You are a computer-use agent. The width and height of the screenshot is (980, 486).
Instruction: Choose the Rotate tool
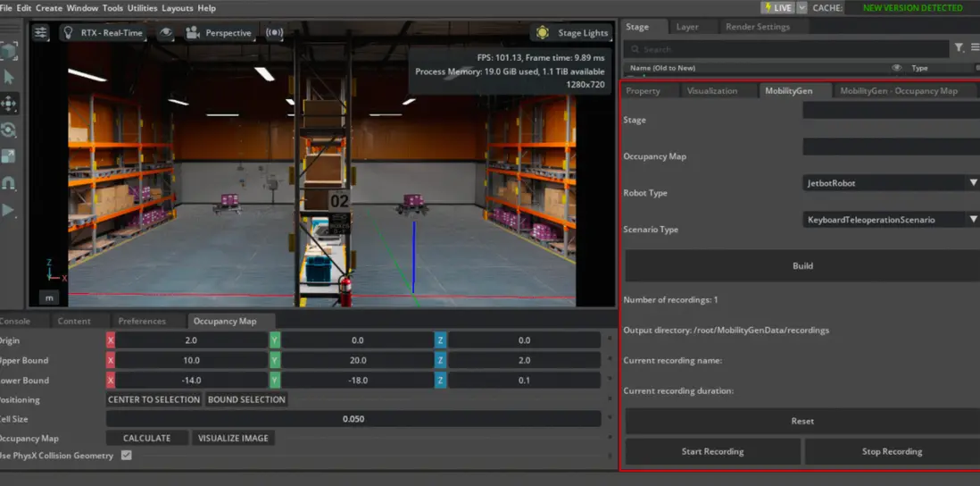tap(9, 130)
